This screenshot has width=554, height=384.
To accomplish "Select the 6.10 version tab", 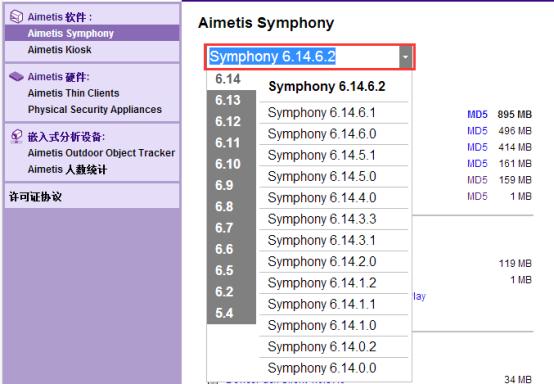I will [231, 164].
